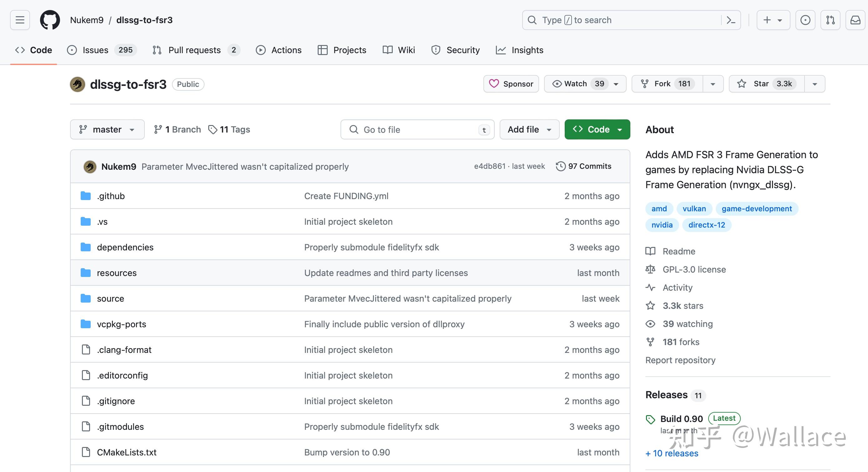Open the + 10 releases link
The height and width of the screenshot is (472, 868).
(x=672, y=453)
